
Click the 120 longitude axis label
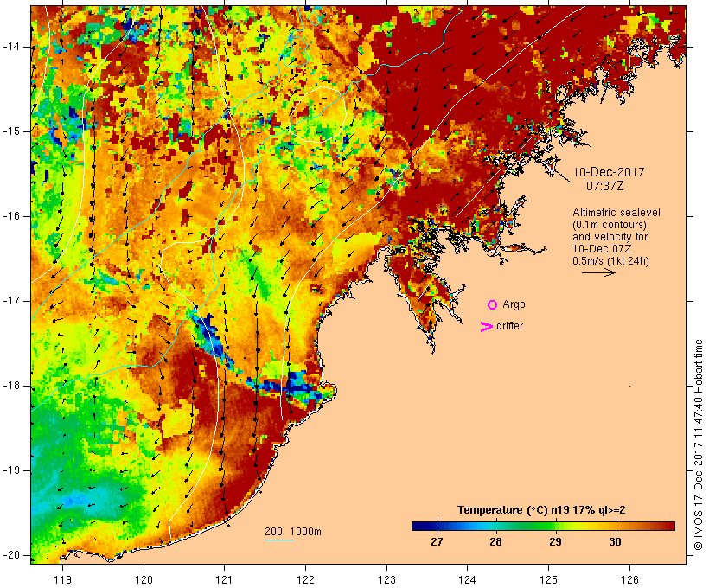[x=144, y=579]
